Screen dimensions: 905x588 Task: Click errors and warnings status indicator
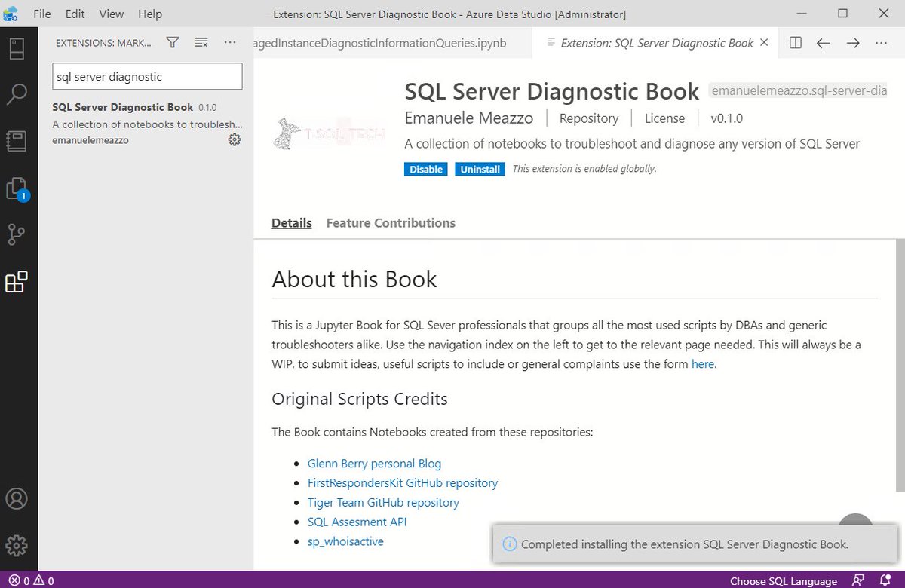click(31, 580)
